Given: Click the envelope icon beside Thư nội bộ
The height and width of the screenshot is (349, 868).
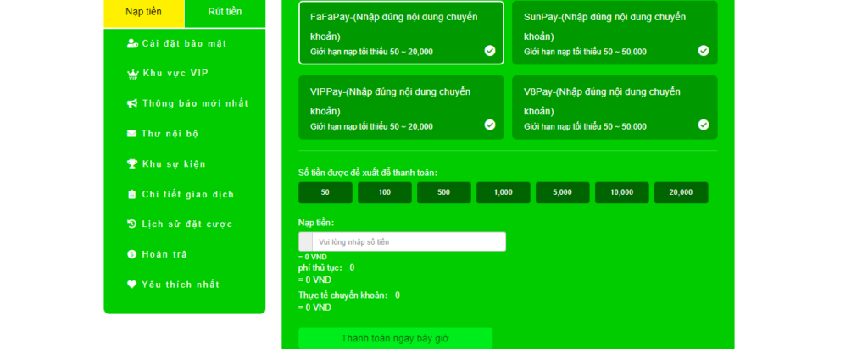Looking at the screenshot, I should point(131,133).
